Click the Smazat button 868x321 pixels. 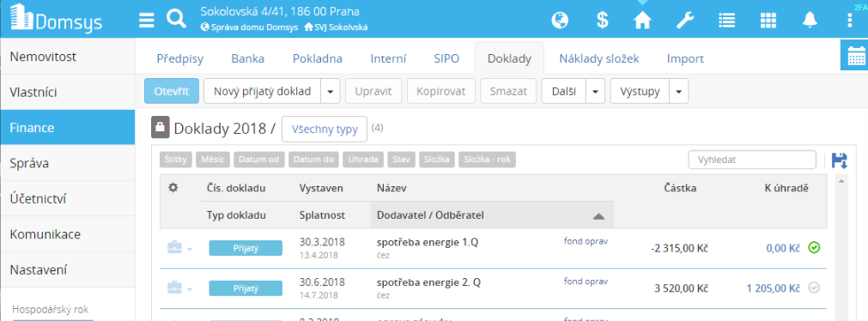pyautogui.click(x=509, y=91)
